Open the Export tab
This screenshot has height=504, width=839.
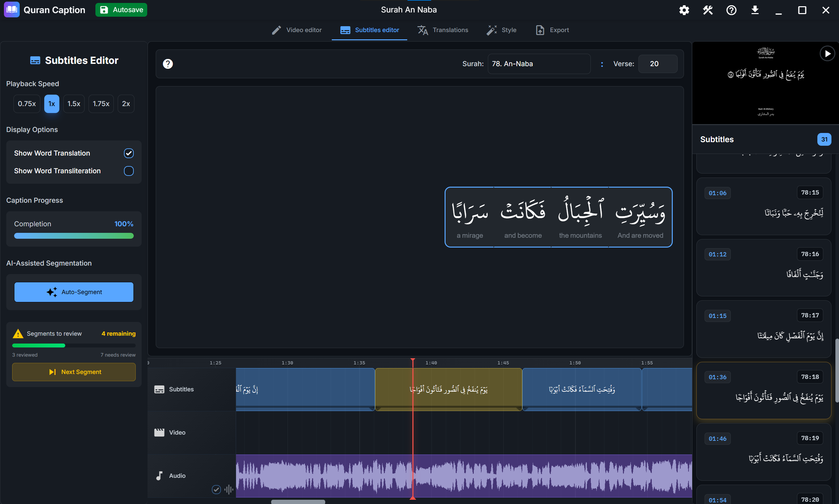(x=552, y=30)
